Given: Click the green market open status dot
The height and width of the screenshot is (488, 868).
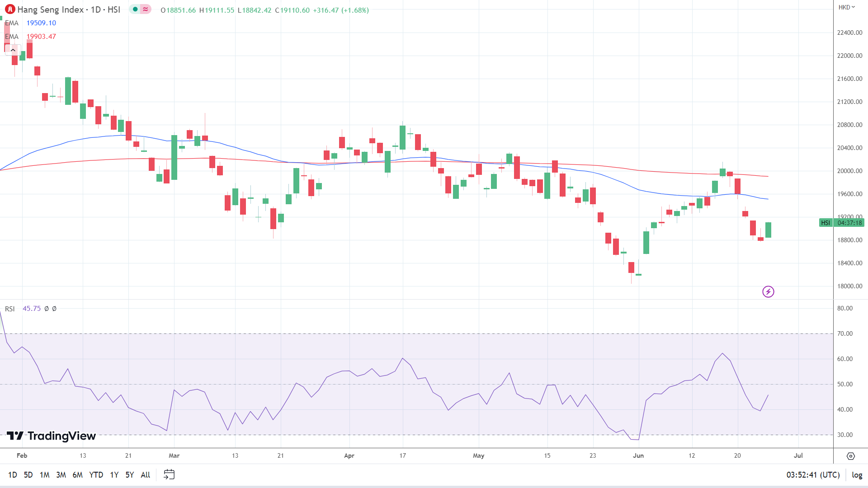Looking at the screenshot, I should coord(135,9).
